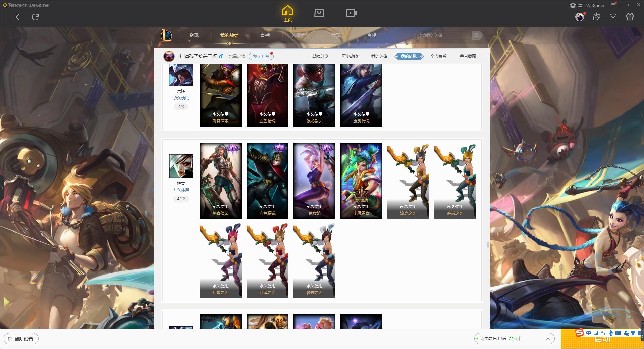Switch to 个人荣誉 sub-tab

[438, 56]
